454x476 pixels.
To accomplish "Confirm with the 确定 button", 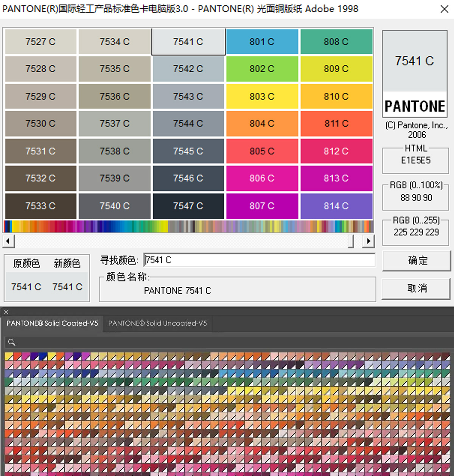I will pos(417,260).
